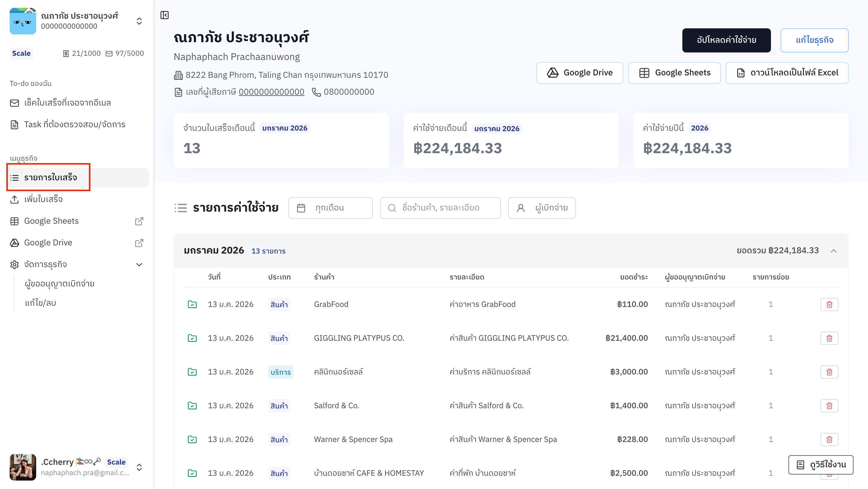Click the สินค้า tag in GrabFood row
Screen dimensions: 868x489
[x=279, y=305]
